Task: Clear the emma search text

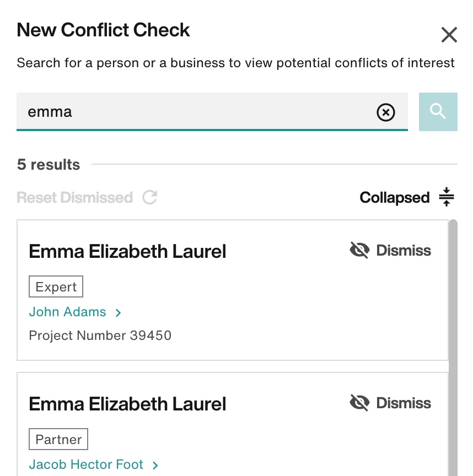Action: tap(385, 112)
